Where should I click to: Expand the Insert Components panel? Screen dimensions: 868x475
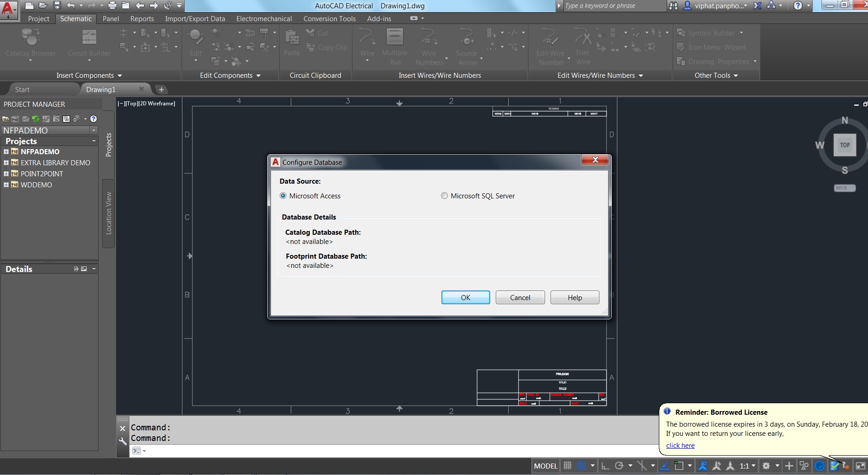pyautogui.click(x=120, y=75)
